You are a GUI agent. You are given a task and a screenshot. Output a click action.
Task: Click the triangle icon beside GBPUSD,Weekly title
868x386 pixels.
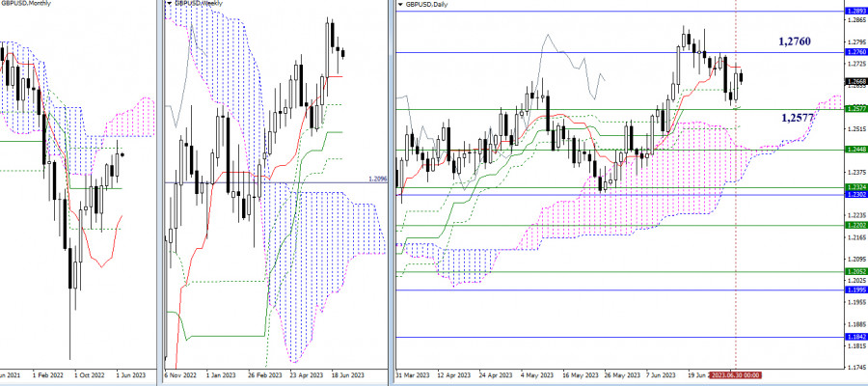(170, 4)
